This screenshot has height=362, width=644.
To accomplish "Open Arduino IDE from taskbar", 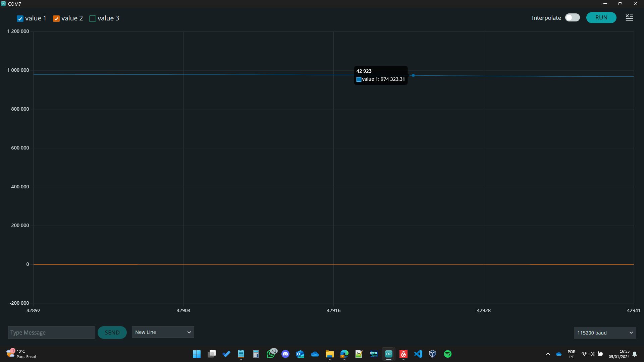I will (x=388, y=354).
